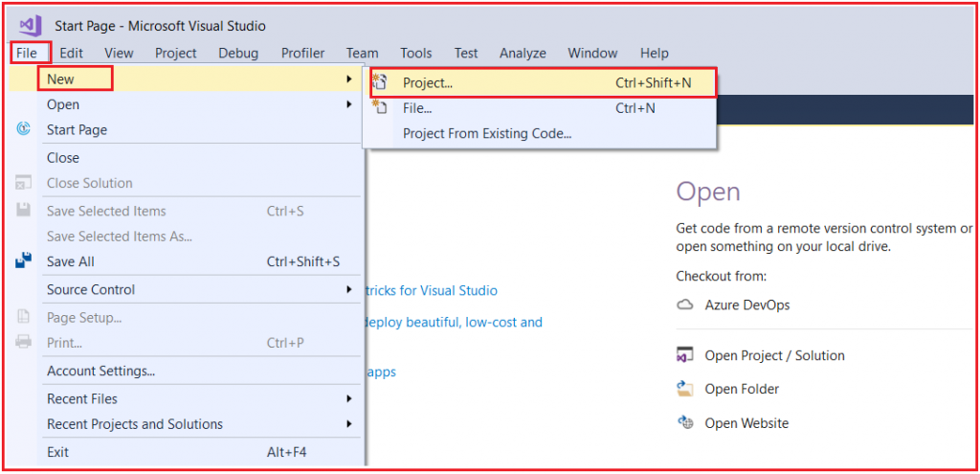Click the new Project icon in submenu
This screenshot has height=474, width=980.
pyautogui.click(x=380, y=82)
